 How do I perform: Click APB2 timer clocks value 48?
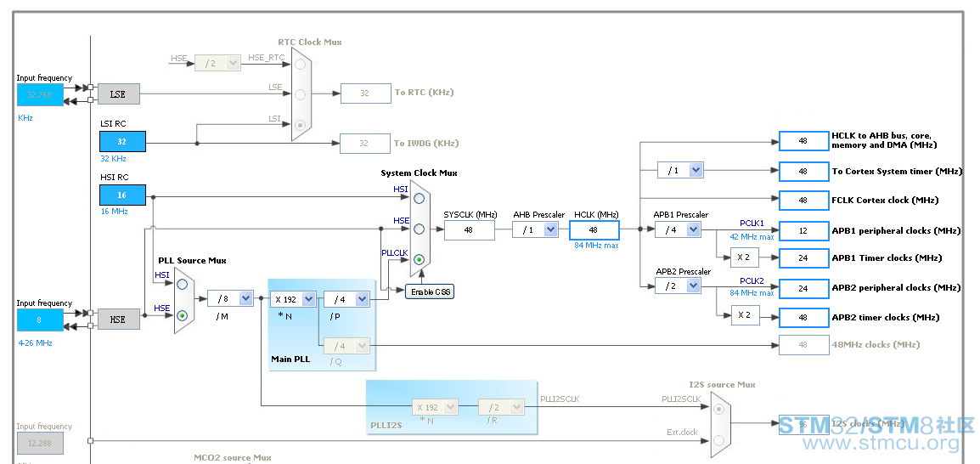803,318
